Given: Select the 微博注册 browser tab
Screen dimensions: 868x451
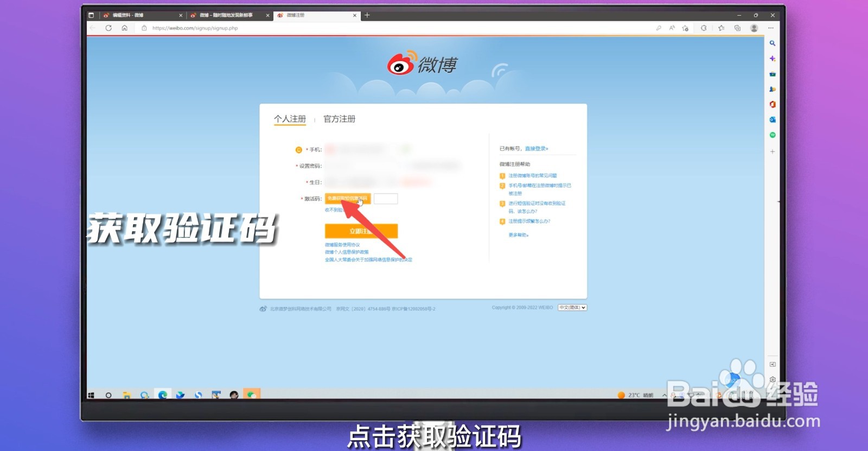Looking at the screenshot, I should 316,15.
